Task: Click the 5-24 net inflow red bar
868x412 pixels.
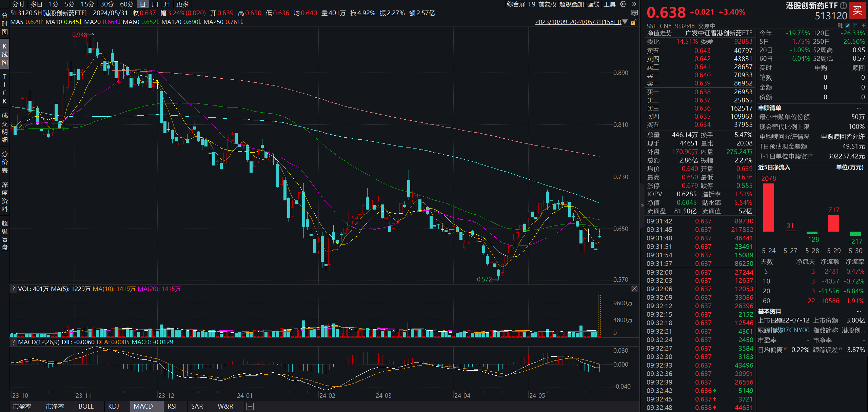Action: point(768,207)
